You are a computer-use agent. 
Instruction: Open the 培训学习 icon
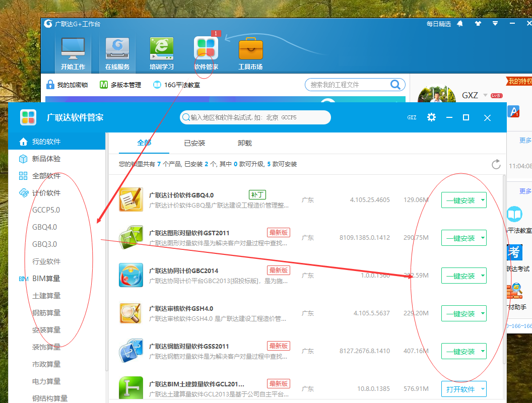[x=162, y=53]
